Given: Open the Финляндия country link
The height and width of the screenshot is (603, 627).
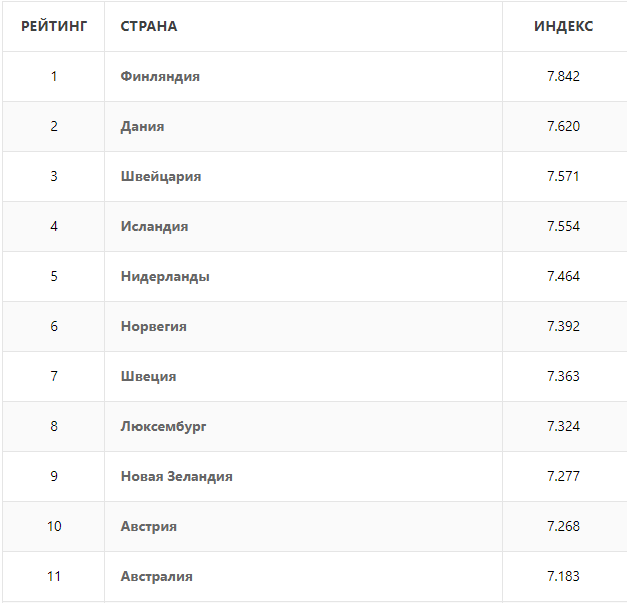Looking at the screenshot, I should pyautogui.click(x=160, y=76).
